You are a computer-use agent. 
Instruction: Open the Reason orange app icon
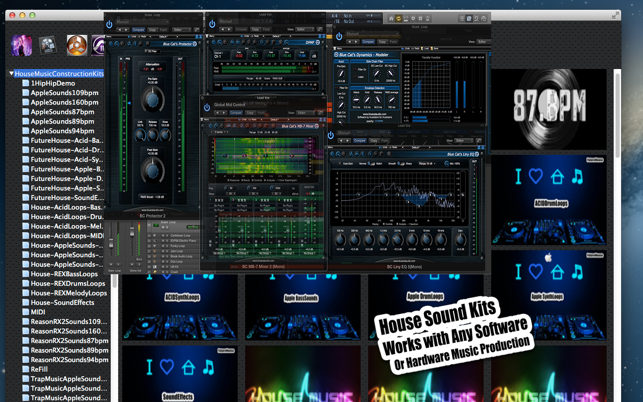coord(77,45)
